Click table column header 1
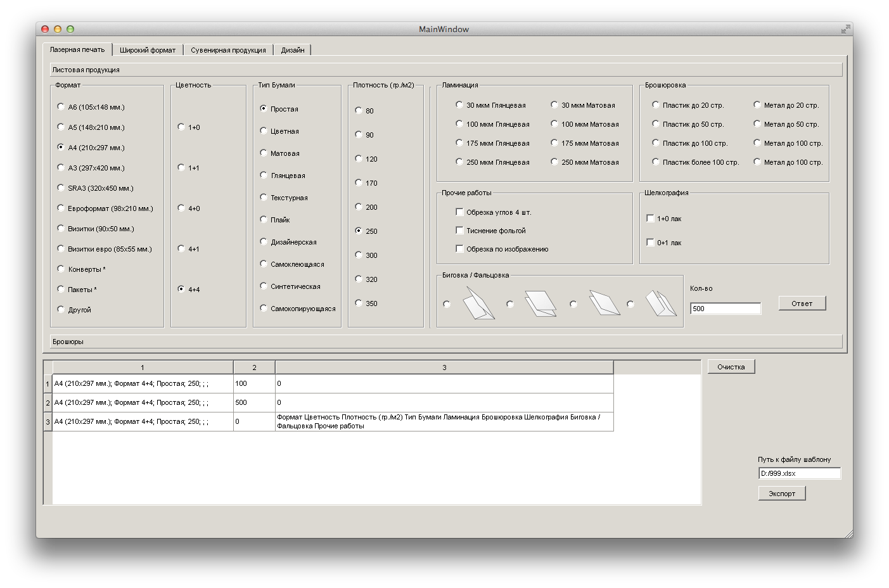Viewport: 889px width, 588px height. [x=143, y=367]
